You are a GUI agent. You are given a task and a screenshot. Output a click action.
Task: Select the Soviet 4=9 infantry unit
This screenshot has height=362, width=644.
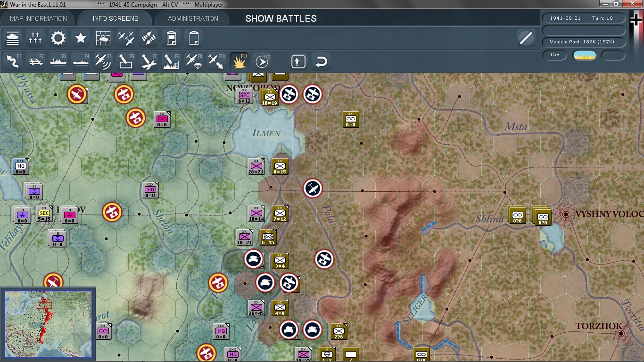280,308
